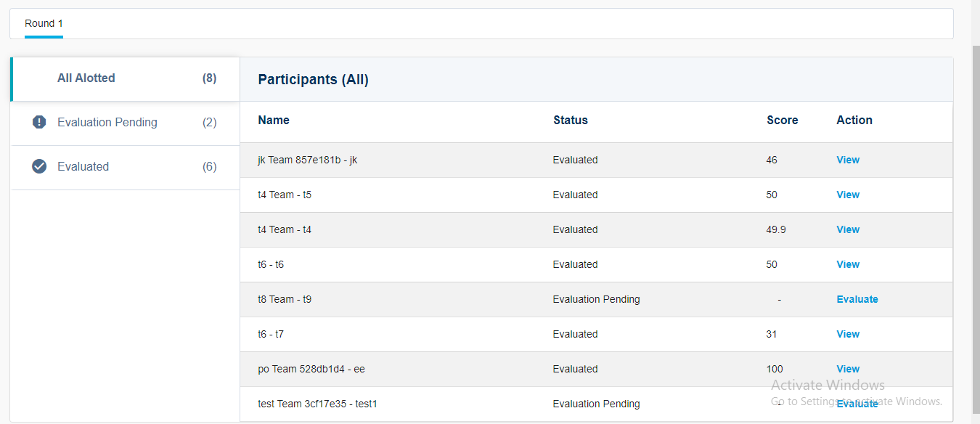Click the Evaluation Pending exclamation icon
This screenshot has width=980, height=424.
point(39,122)
